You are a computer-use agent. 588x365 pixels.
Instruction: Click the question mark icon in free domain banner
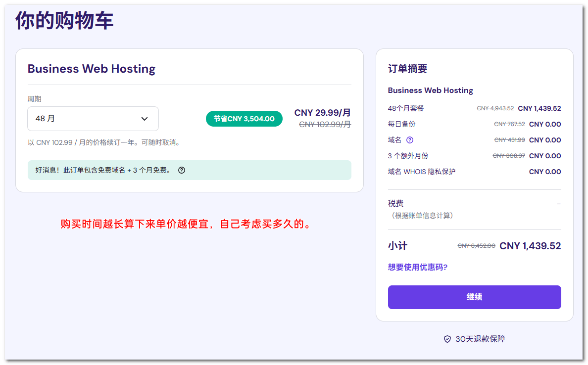click(182, 170)
